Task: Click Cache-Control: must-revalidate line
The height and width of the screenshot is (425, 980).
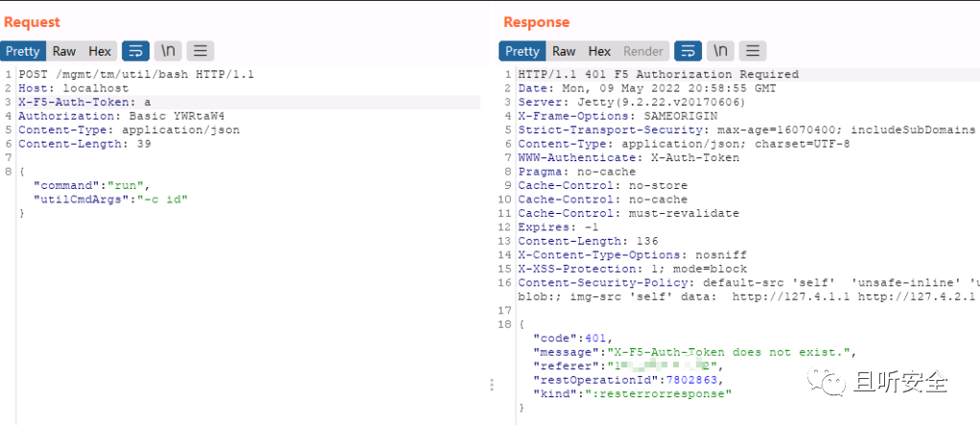Action: 628,213
